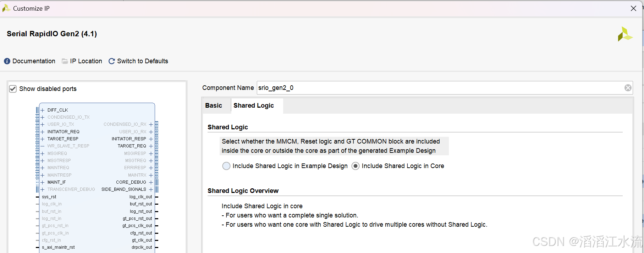Clear the Component Name field with X icon

[628, 88]
